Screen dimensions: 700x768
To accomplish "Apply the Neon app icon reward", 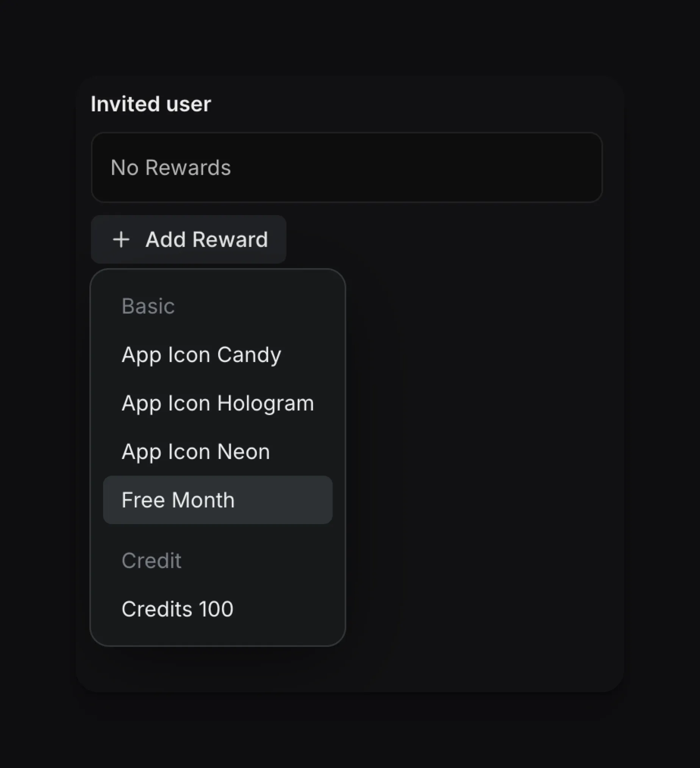I will click(x=195, y=451).
